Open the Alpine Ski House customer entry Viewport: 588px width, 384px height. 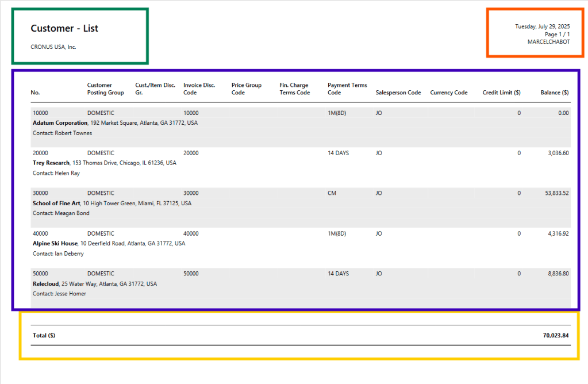tap(55, 244)
